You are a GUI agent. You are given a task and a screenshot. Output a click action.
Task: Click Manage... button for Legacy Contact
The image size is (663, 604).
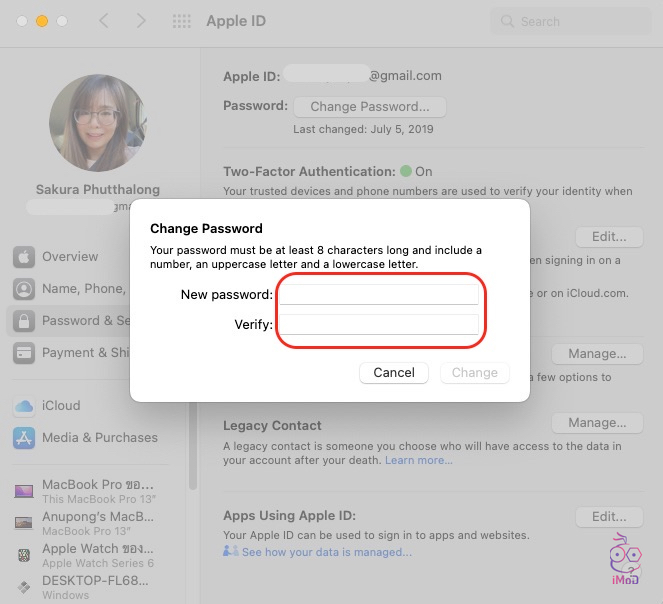click(x=597, y=423)
